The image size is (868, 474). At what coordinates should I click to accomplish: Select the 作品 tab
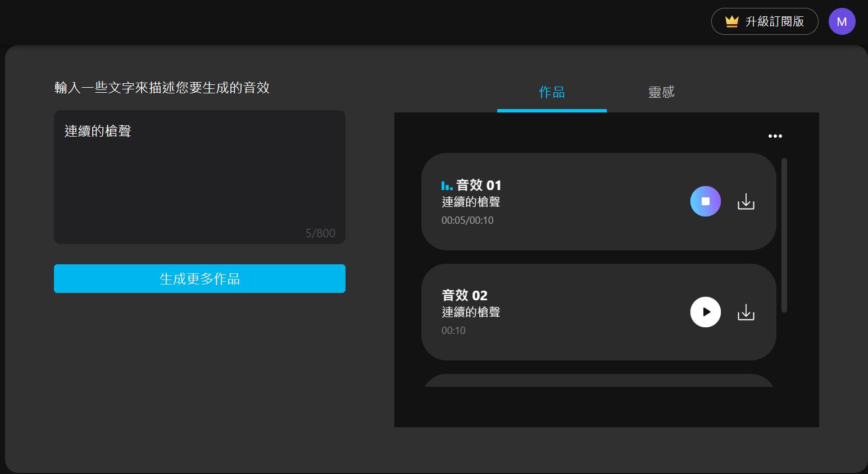point(551,92)
